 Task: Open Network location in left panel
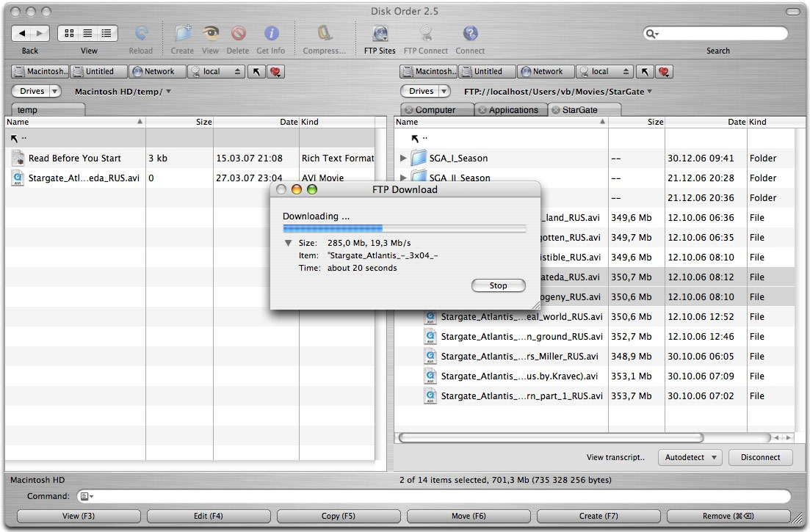point(158,72)
